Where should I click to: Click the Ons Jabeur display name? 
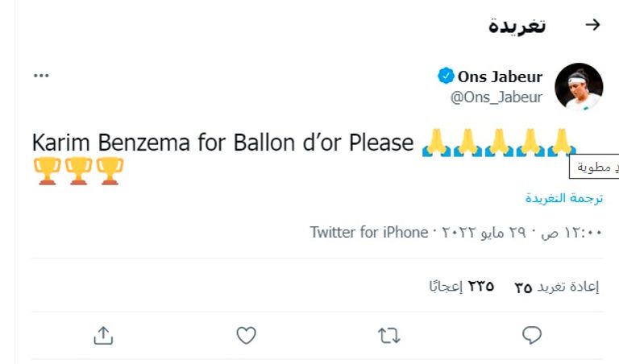[500, 77]
